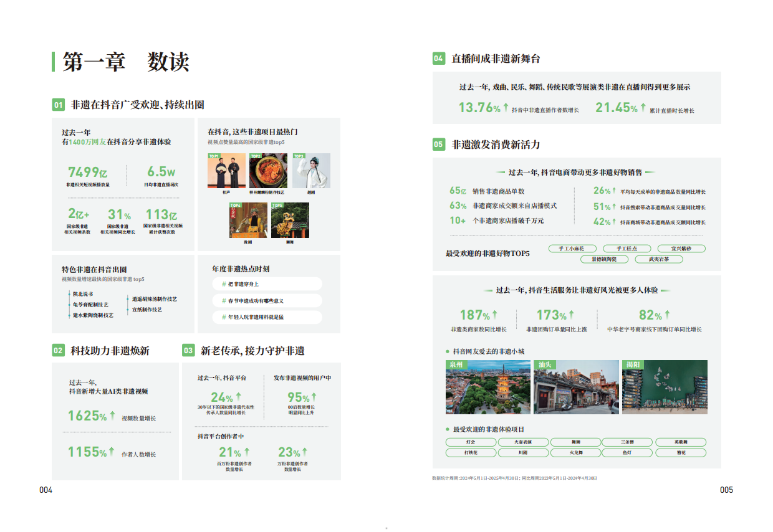Click the 景德镇陶瓷 tag
Screen dimensions: 773x532
(x=605, y=259)
